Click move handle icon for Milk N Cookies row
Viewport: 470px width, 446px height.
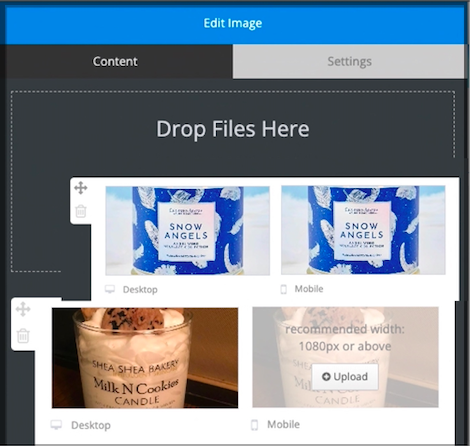(x=23, y=309)
